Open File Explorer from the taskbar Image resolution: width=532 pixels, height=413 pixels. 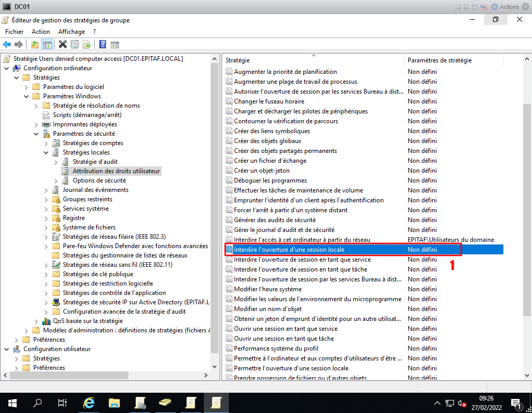click(x=114, y=403)
